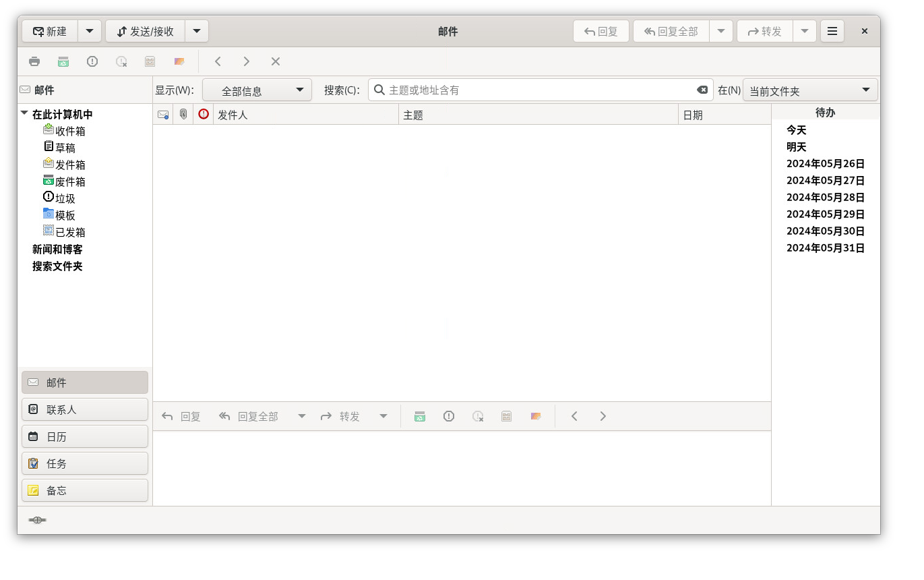Viewport: 924px width, 580px height.
Task: Click the stop (X) icon in the top toolbar
Action: (x=275, y=61)
